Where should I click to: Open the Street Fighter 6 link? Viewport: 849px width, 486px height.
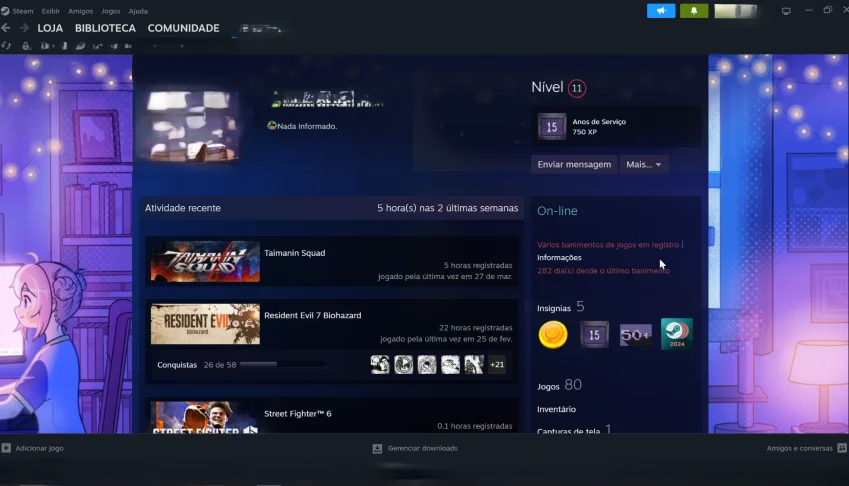coord(298,413)
